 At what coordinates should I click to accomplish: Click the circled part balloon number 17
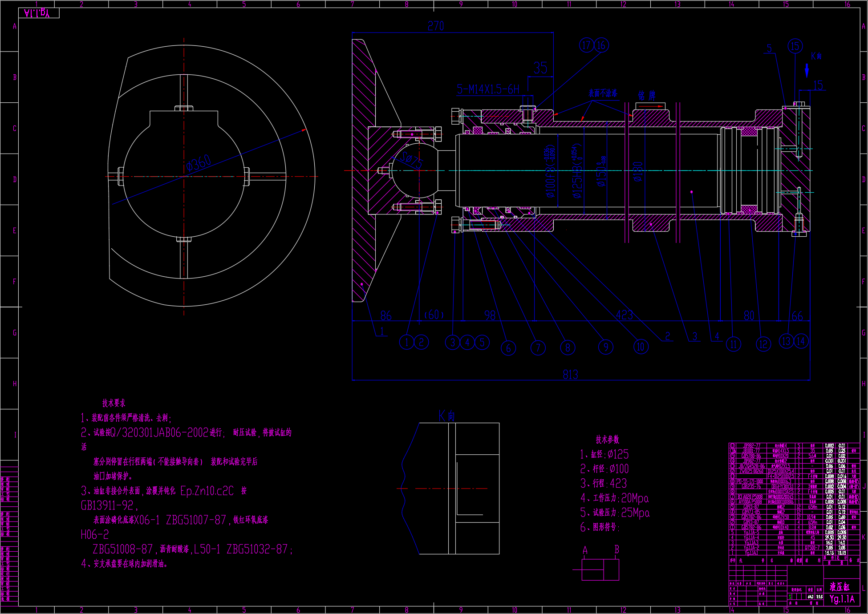(x=586, y=45)
